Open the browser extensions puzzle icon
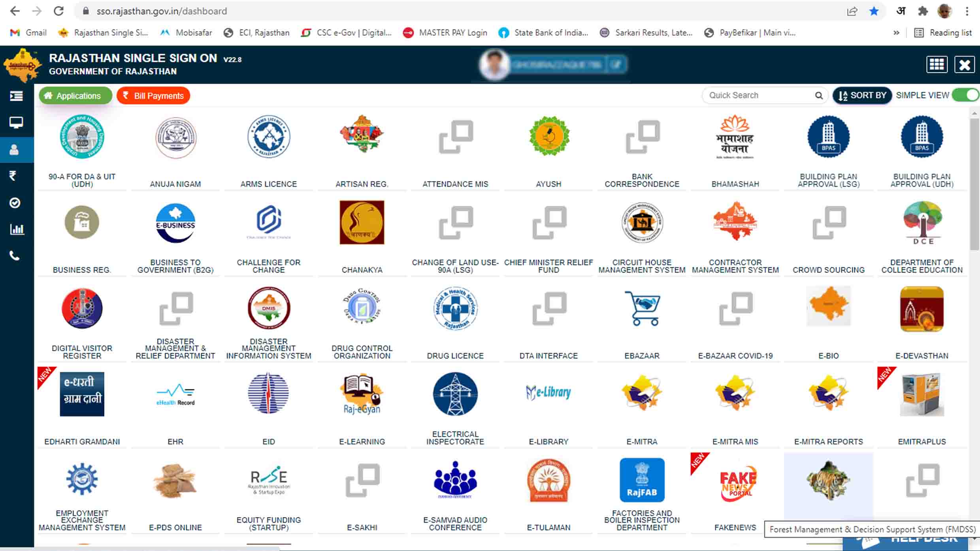Screen dimensions: 980x551 pyautogui.click(x=922, y=11)
